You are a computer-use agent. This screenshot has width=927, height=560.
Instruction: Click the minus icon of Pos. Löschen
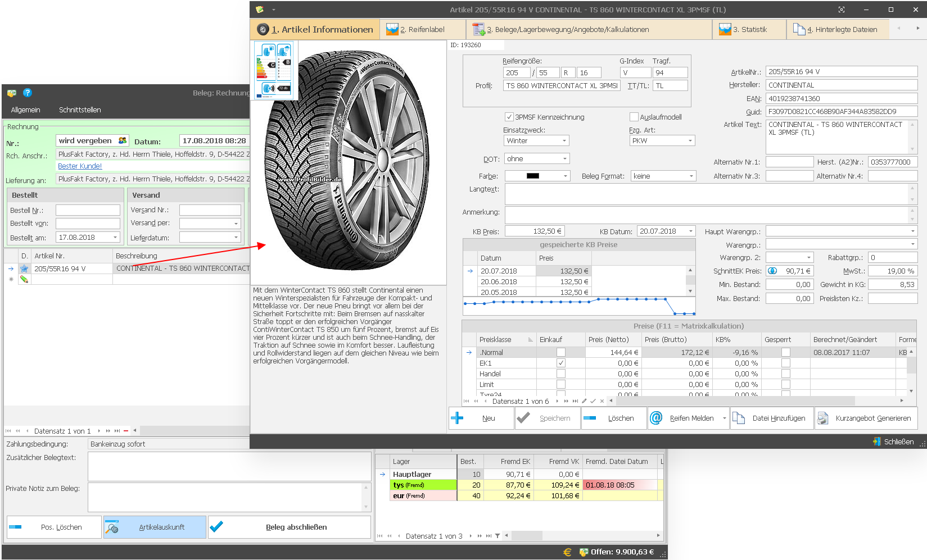pyautogui.click(x=15, y=527)
